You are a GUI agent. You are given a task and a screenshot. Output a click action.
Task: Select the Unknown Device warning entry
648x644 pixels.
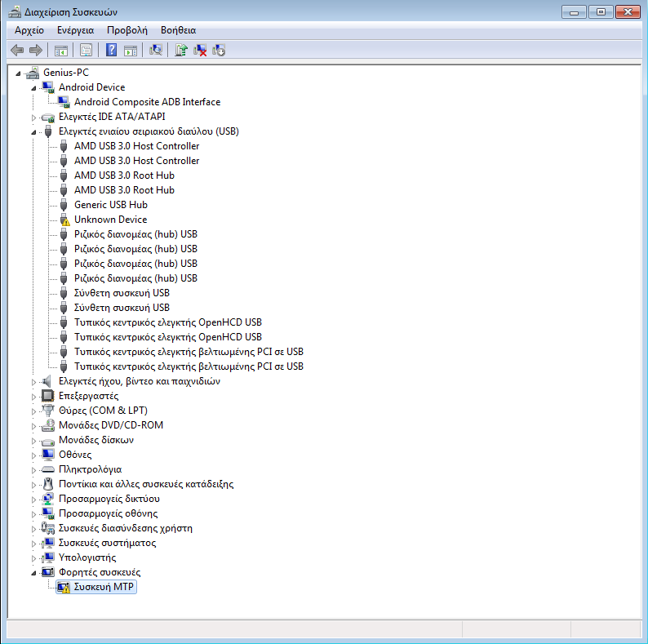point(110,220)
